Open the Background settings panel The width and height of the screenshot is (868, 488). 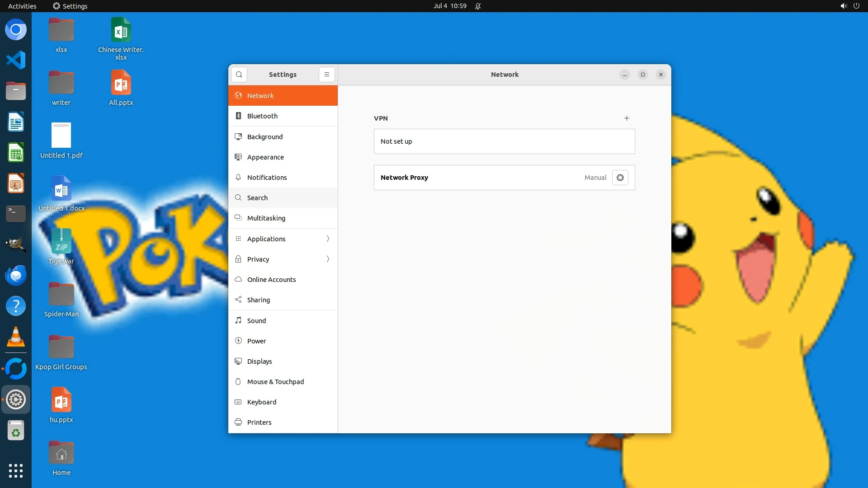264,137
